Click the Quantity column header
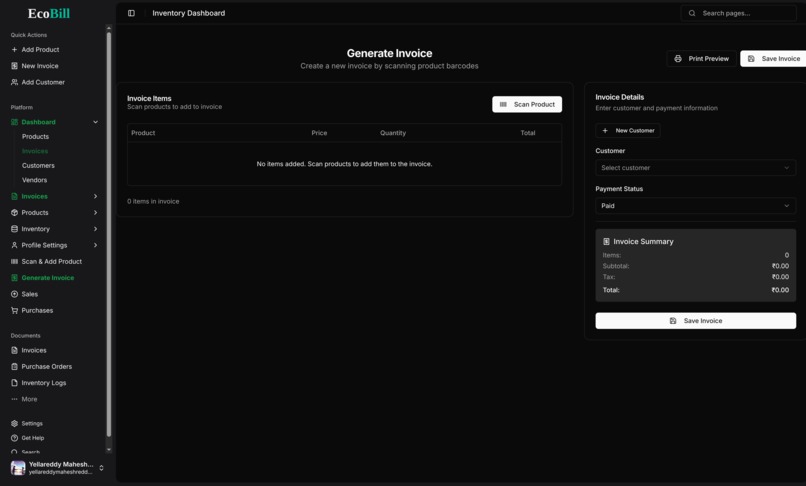The image size is (806, 486). pyautogui.click(x=393, y=133)
